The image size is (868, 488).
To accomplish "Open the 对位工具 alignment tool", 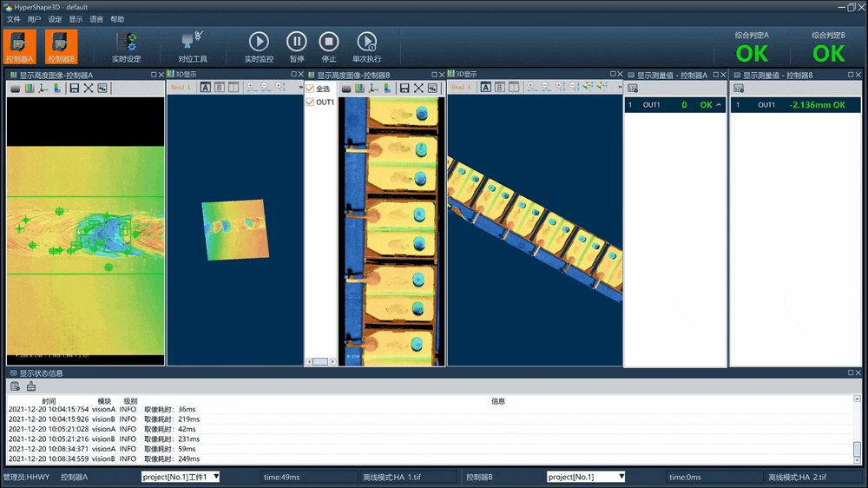I will (192, 47).
